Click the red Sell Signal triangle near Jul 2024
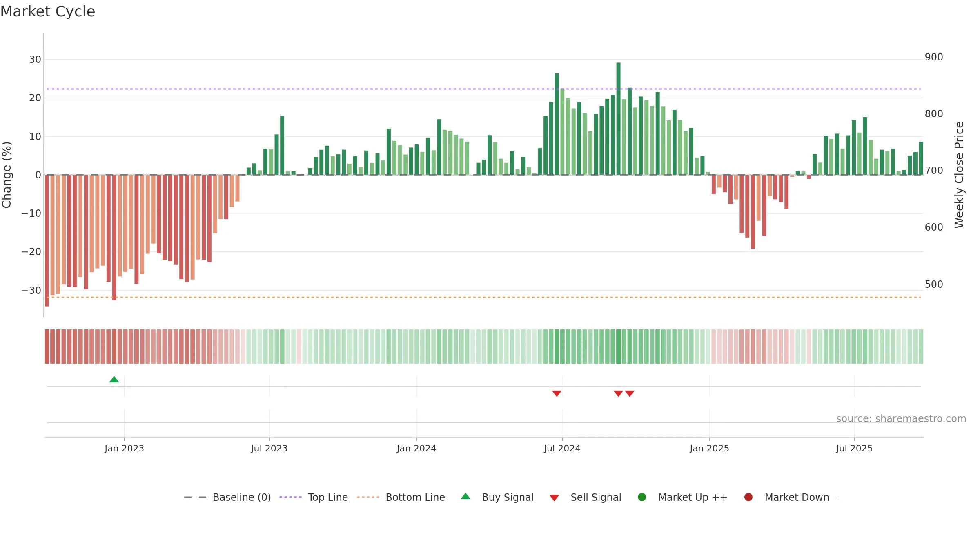 pyautogui.click(x=557, y=393)
